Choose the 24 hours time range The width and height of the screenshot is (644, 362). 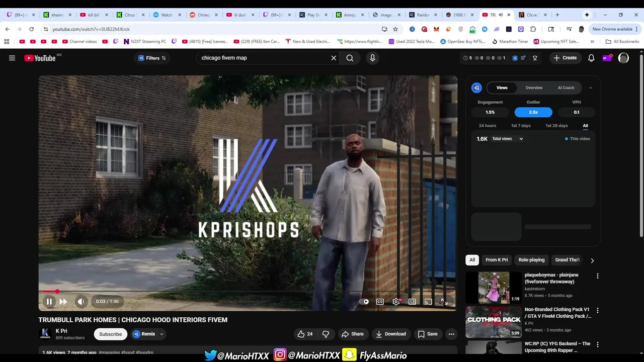488,126
